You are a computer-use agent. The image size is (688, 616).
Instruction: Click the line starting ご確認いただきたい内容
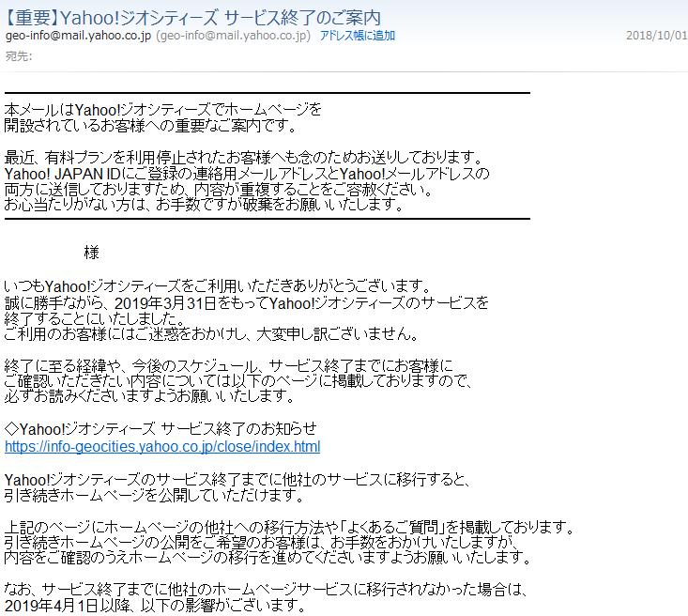click(238, 381)
